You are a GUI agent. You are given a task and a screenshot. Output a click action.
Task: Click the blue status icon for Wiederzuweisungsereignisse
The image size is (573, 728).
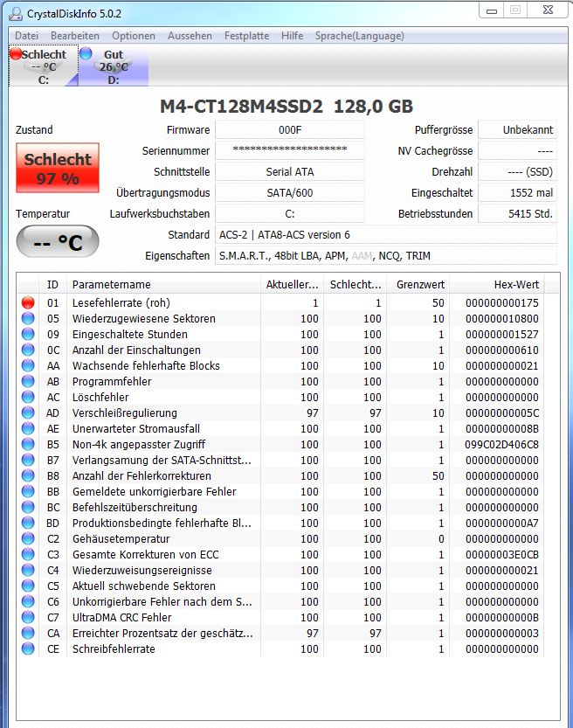(28, 570)
